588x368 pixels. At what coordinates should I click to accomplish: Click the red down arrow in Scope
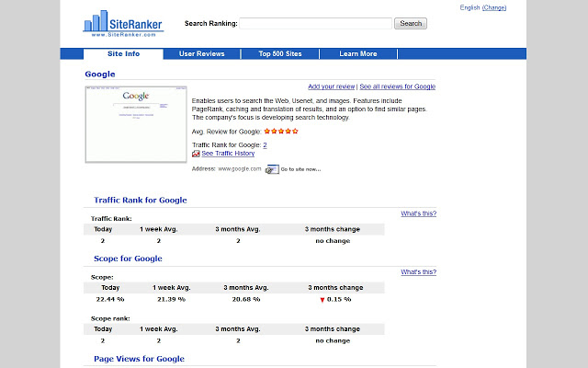coord(322,300)
